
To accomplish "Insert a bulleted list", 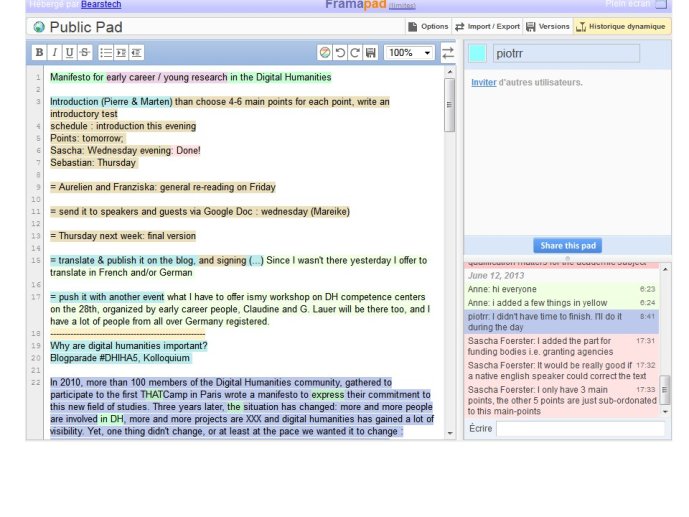I will 106,53.
